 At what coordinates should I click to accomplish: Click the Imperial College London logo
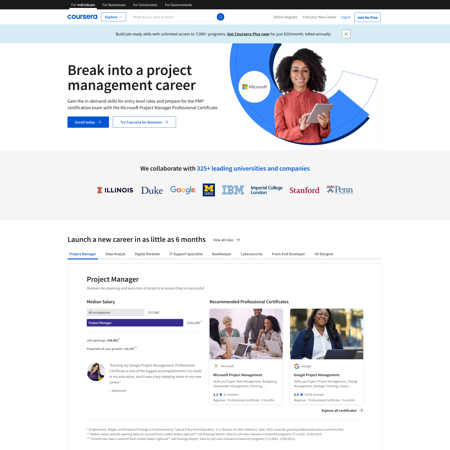tap(267, 190)
